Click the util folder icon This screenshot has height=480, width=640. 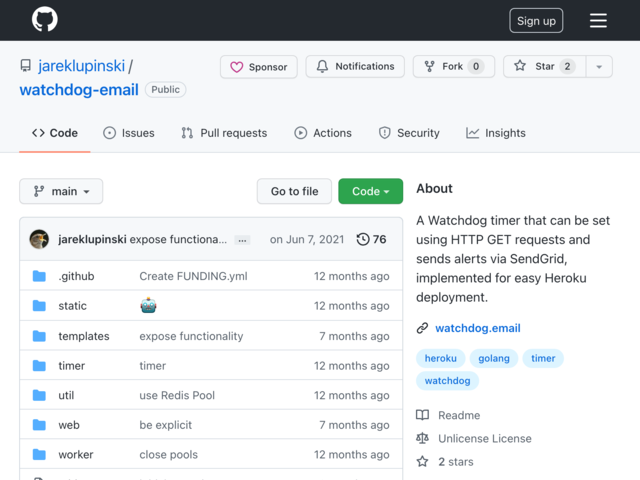pos(39,395)
